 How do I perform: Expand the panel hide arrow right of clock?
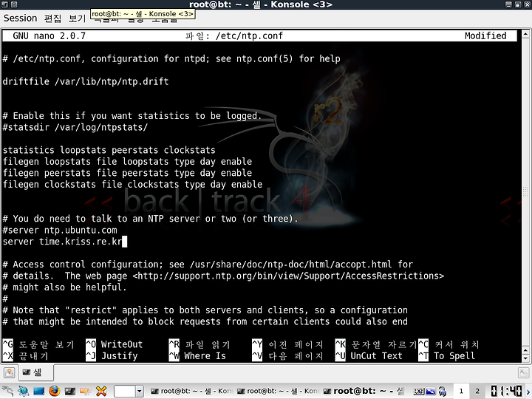tap(528, 392)
